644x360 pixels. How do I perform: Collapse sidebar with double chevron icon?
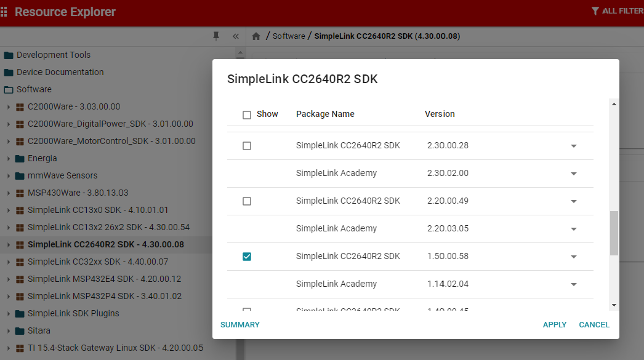pos(236,36)
